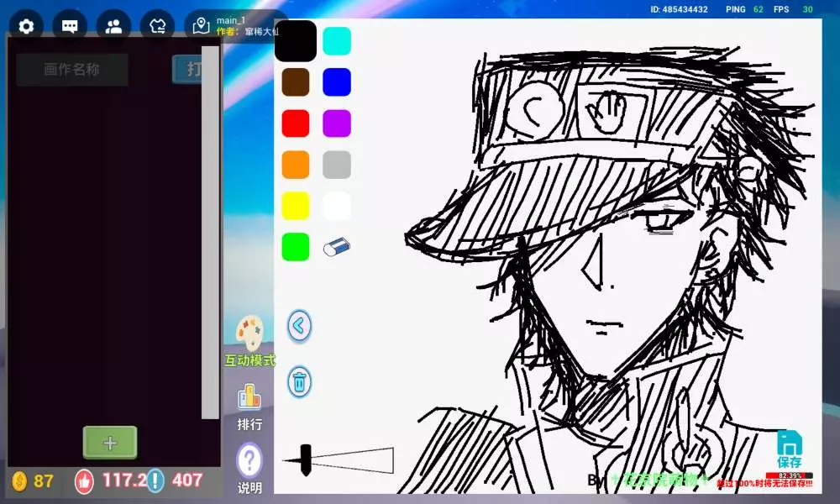The image size is (840, 504).
Task: Pick the bright green color swatch
Action: (296, 247)
